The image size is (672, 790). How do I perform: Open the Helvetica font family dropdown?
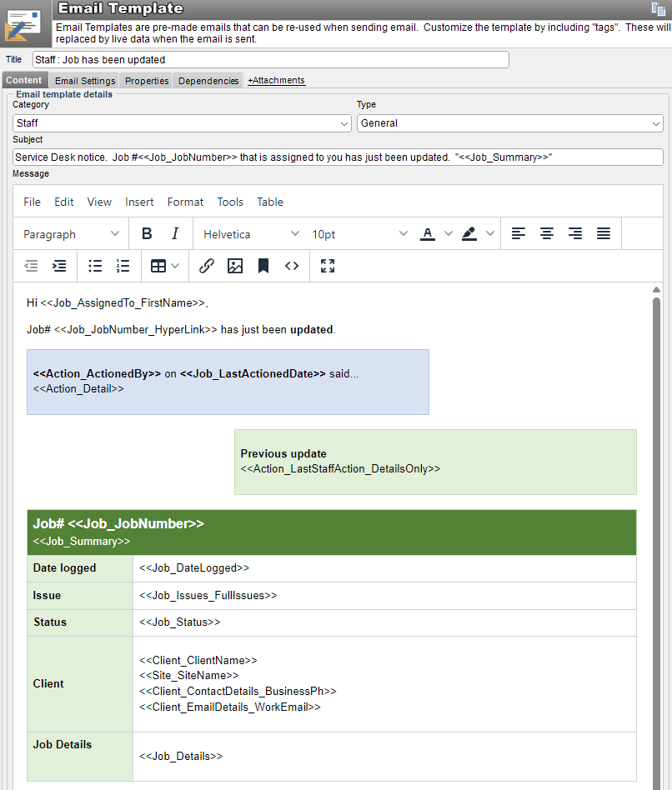[251, 234]
